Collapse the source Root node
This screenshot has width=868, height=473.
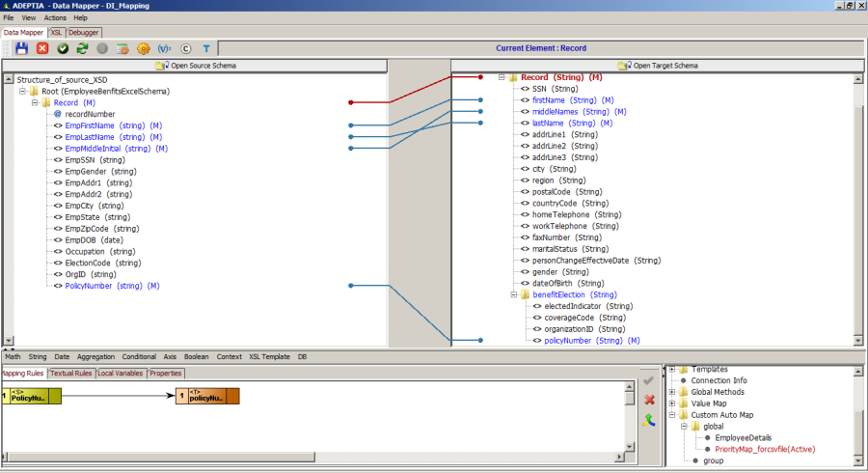click(23, 92)
